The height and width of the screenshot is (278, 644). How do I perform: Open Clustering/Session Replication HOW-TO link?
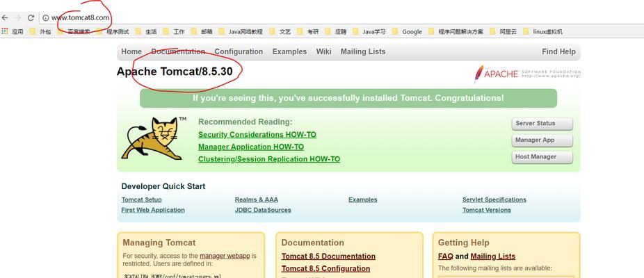[x=269, y=159]
